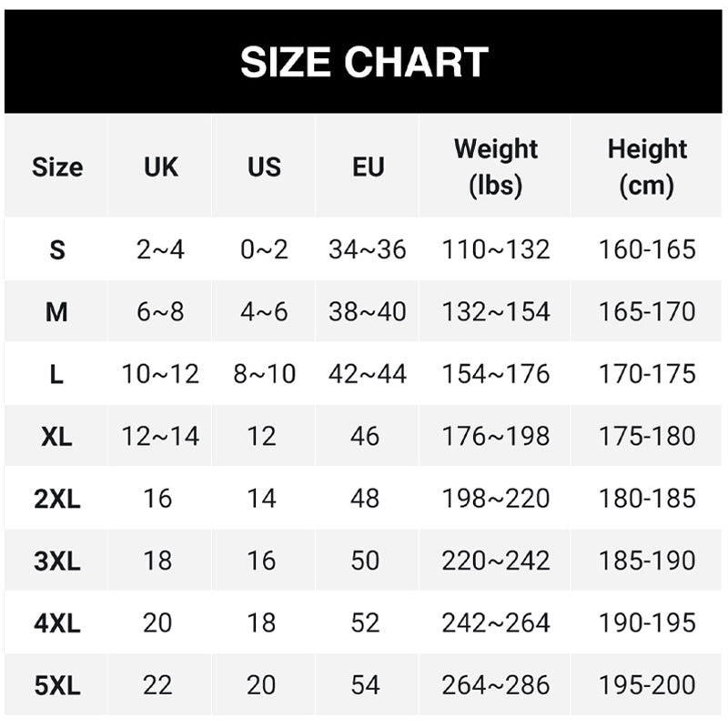728x728 pixels.
Task: Click the Weight (lbs) column header
Action: (496, 167)
